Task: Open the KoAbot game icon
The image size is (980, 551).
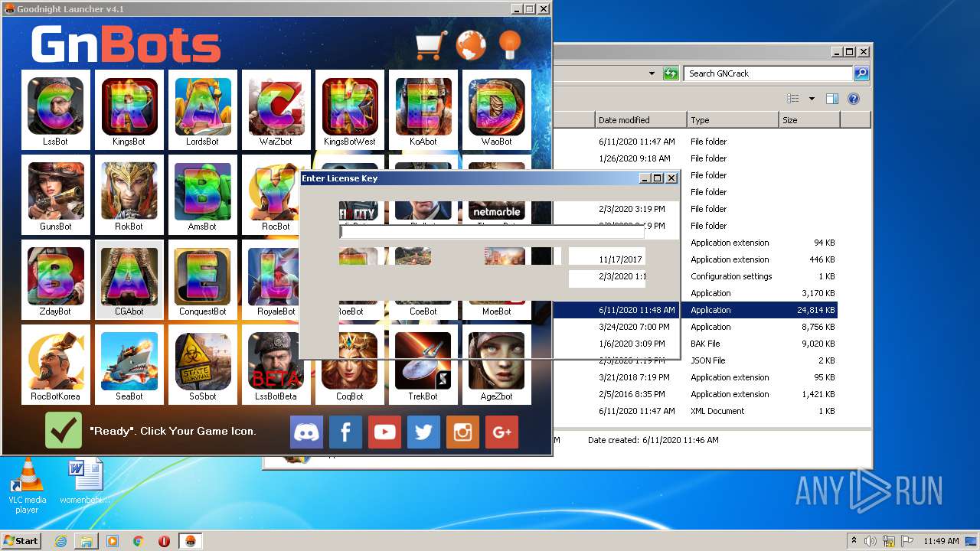Action: 423,109
